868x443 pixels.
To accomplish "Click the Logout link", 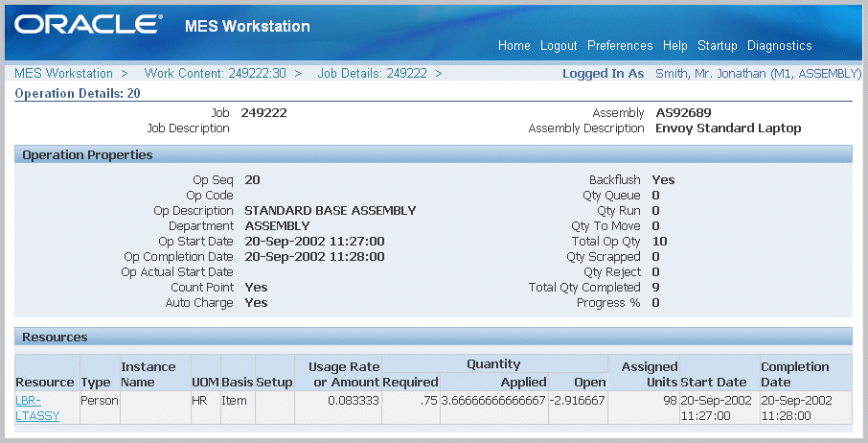I will (x=559, y=46).
